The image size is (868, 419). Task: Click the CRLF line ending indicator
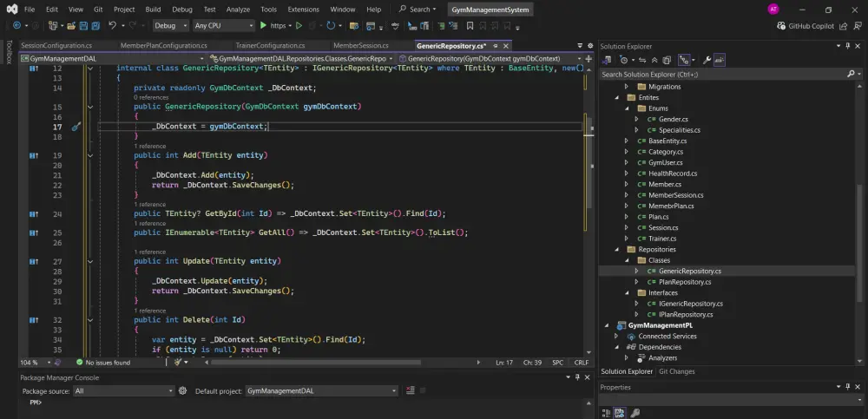pyautogui.click(x=582, y=363)
